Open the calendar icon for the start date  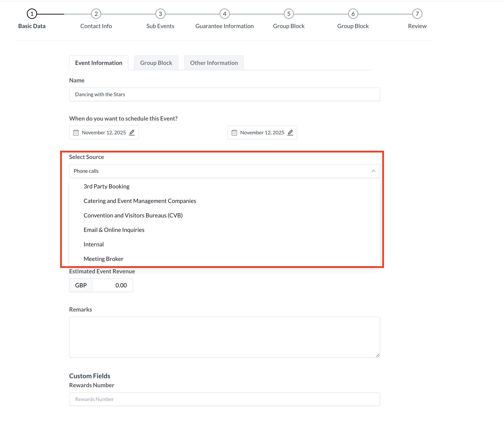click(x=76, y=133)
